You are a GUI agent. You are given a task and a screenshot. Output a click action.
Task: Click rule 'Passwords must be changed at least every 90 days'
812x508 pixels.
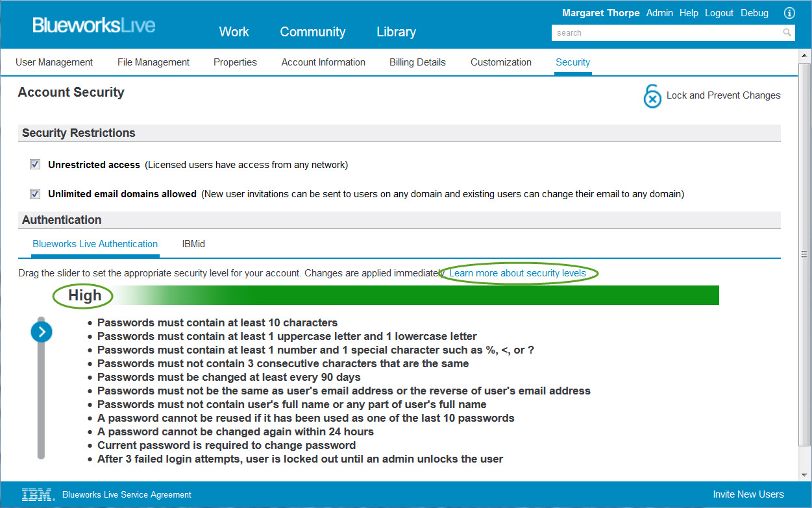coord(229,377)
